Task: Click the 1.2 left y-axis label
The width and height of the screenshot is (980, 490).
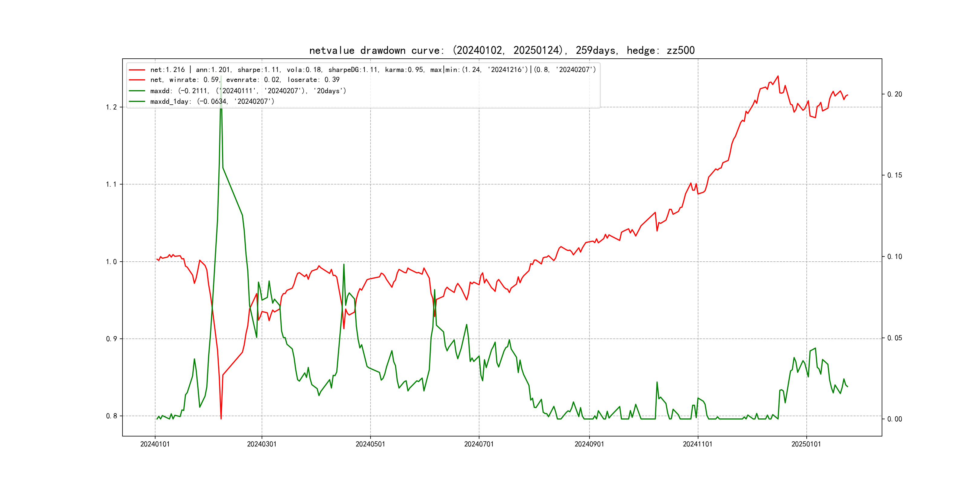Action: click(111, 107)
